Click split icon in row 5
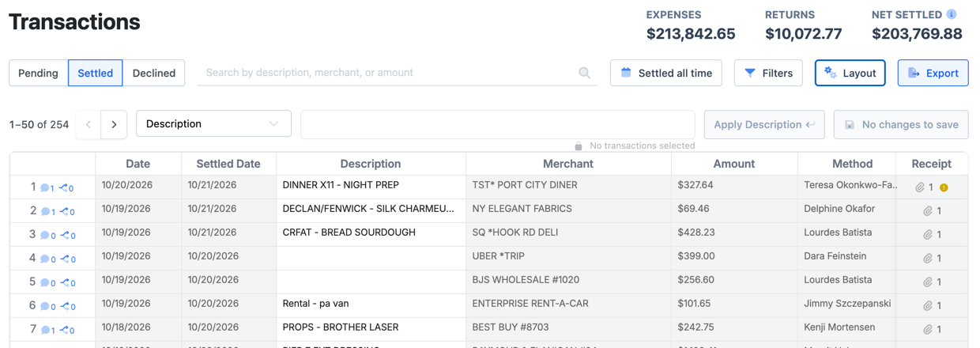The image size is (980, 348). pyautogui.click(x=64, y=283)
